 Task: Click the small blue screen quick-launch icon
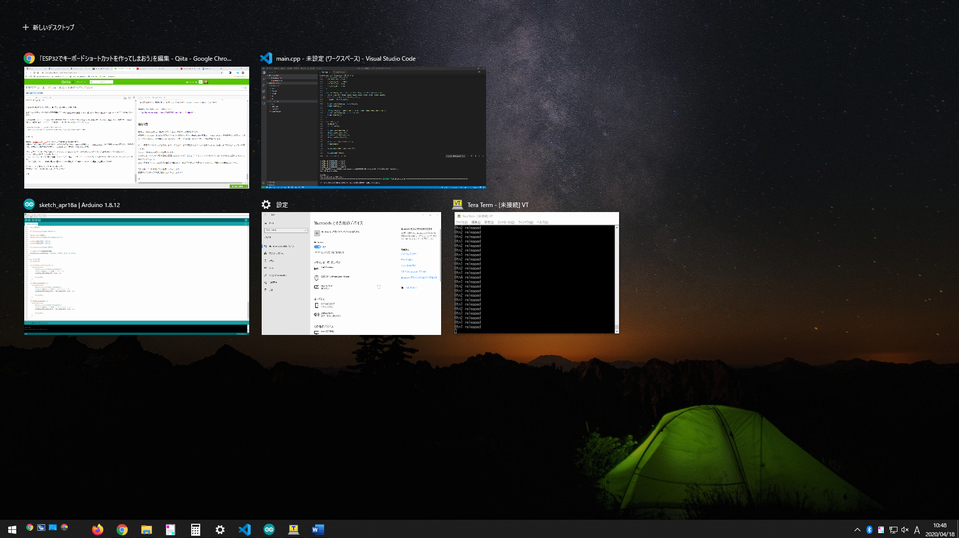[x=53, y=528]
